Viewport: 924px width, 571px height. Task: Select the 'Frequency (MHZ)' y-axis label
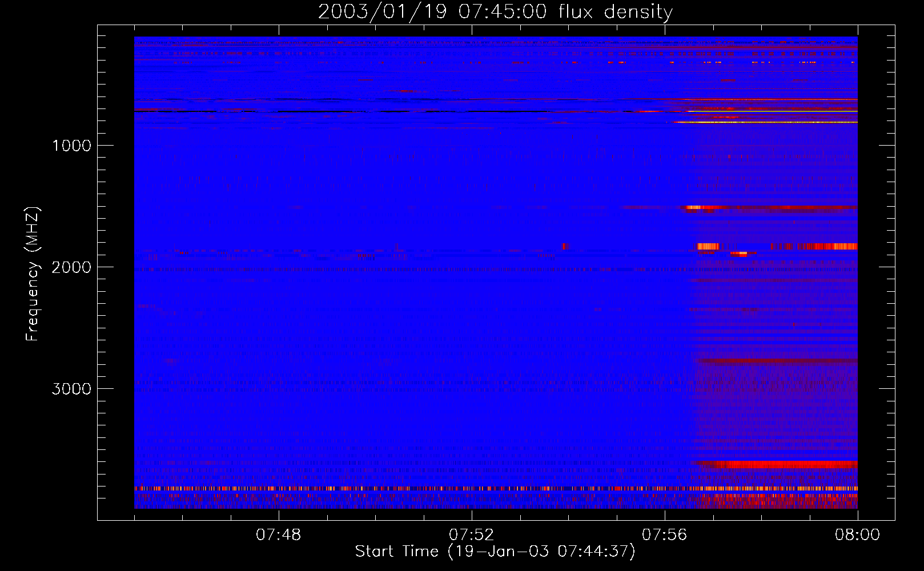(33, 274)
